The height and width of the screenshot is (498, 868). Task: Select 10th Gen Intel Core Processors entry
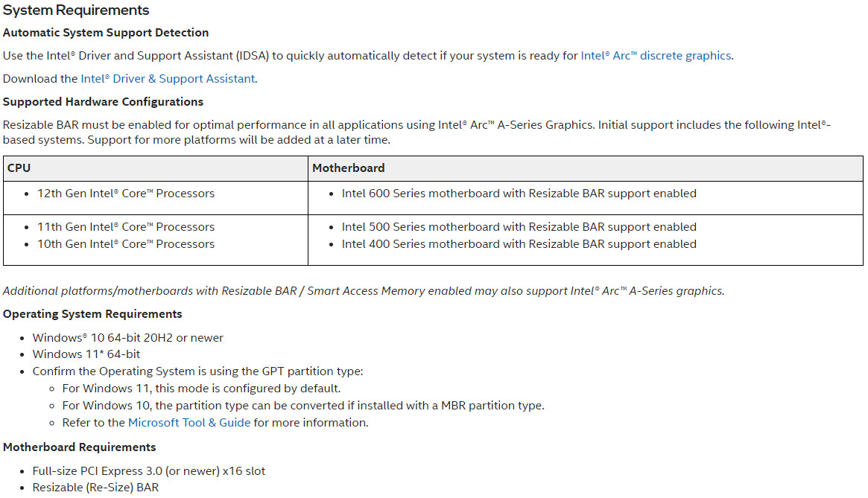(x=126, y=244)
